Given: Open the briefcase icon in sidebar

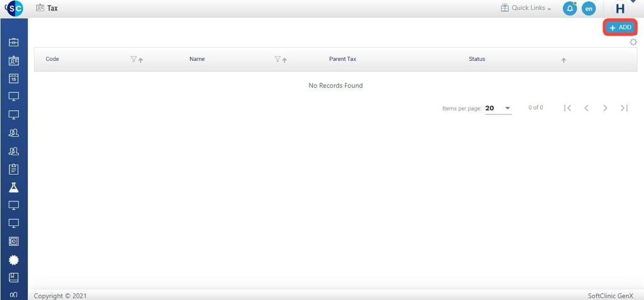Looking at the screenshot, I should click(x=14, y=43).
